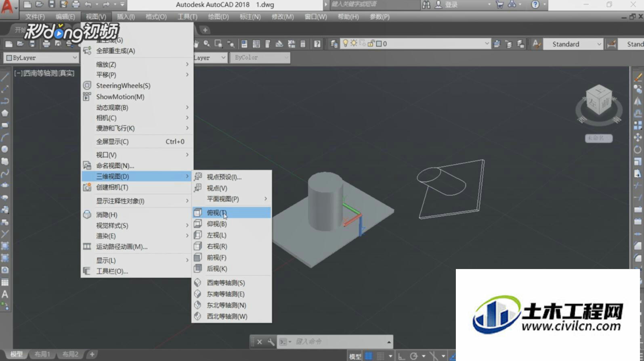Select 左视(L) left view
The height and width of the screenshot is (361, 644).
231,235
